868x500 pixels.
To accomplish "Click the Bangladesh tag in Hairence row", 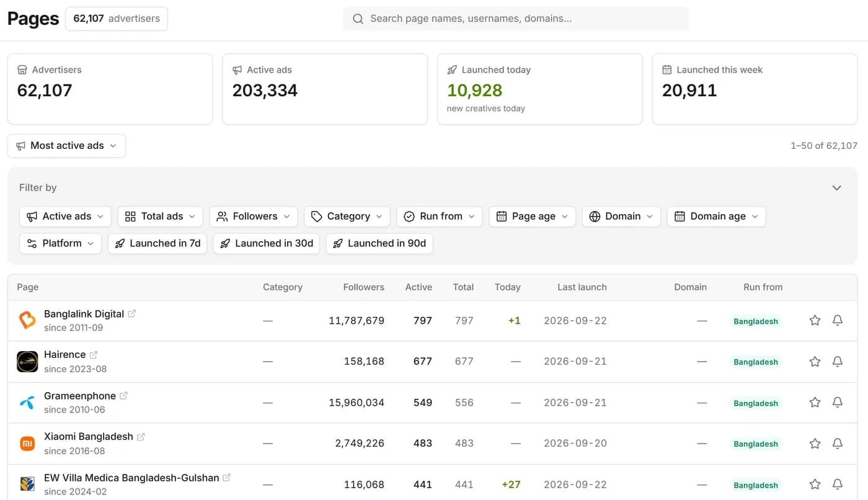I will tap(756, 362).
